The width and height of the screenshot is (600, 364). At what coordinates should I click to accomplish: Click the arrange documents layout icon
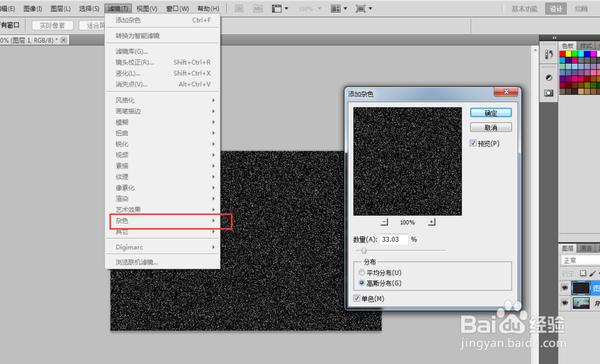point(335,8)
